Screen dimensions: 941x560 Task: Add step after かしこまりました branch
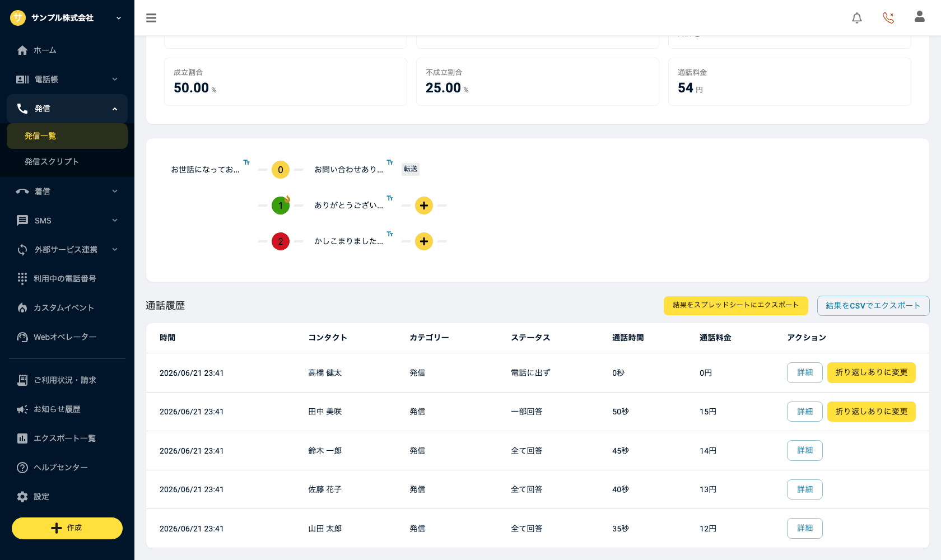pos(424,241)
